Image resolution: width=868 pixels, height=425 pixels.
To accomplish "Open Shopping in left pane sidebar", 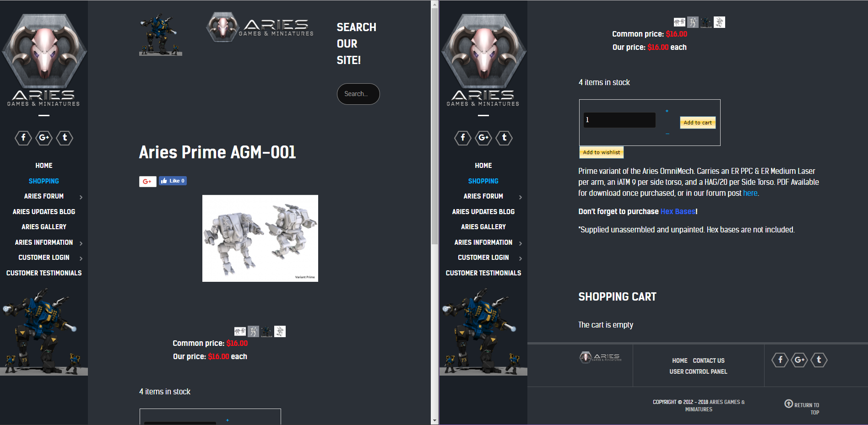I will pyautogui.click(x=44, y=181).
